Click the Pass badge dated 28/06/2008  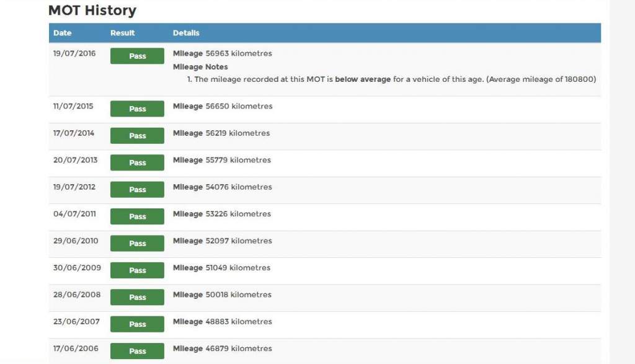[137, 298]
